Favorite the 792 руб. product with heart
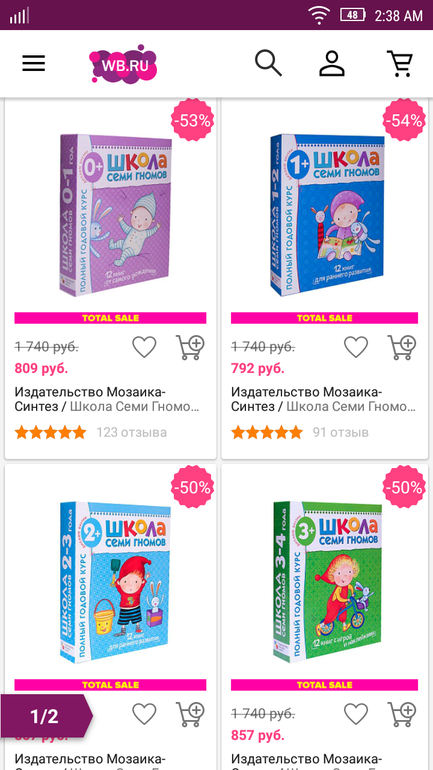Image resolution: width=433 pixels, height=770 pixels. tap(356, 347)
